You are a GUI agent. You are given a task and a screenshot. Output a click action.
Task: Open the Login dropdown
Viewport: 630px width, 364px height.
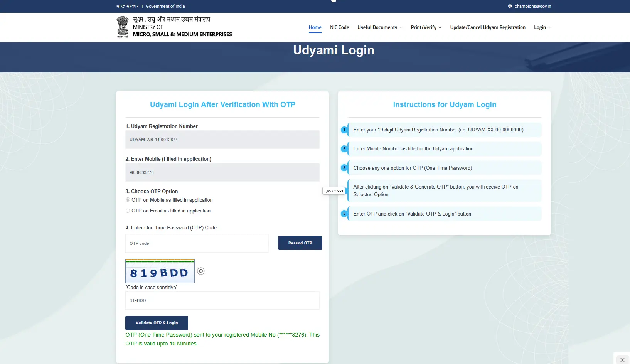click(x=542, y=27)
